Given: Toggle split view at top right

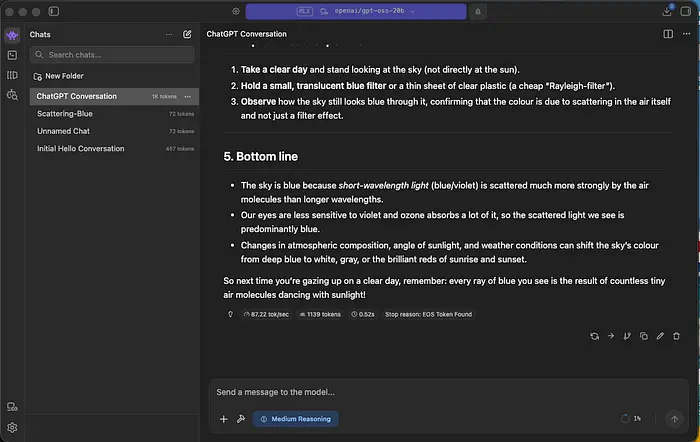Looking at the screenshot, I should coord(668,34).
